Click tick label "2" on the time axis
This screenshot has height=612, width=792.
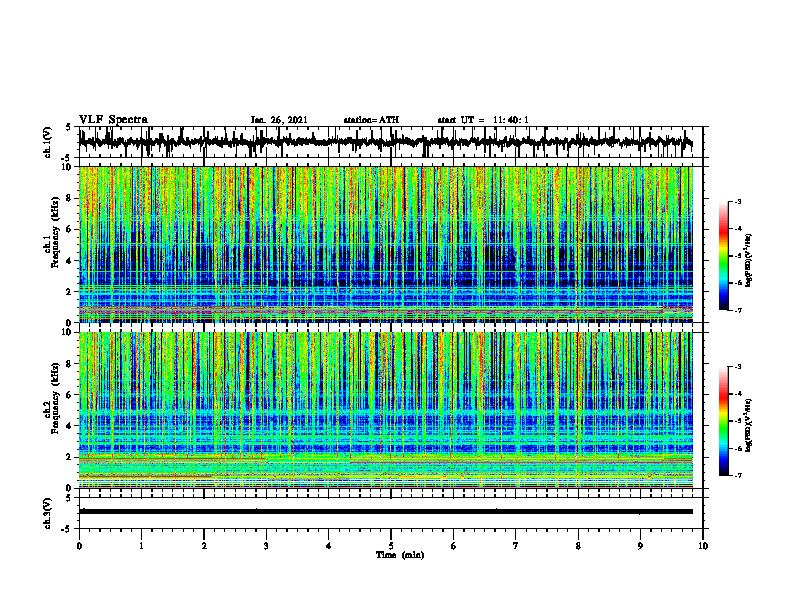[x=204, y=546]
